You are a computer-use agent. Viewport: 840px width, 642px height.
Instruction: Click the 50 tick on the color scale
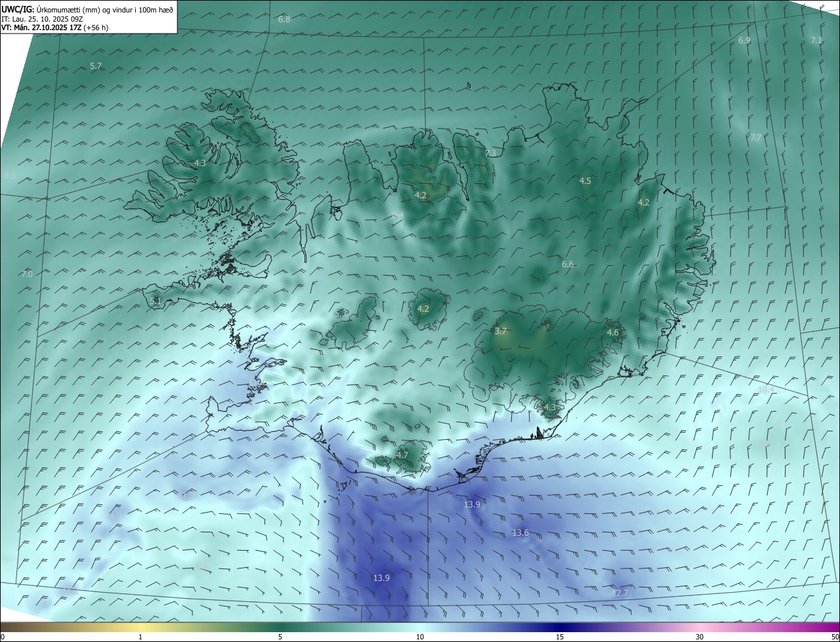835,637
